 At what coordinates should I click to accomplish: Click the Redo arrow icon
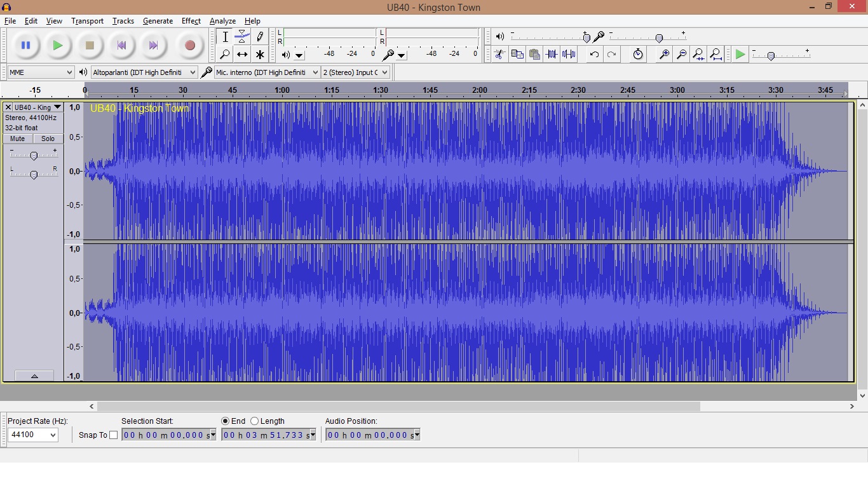611,55
